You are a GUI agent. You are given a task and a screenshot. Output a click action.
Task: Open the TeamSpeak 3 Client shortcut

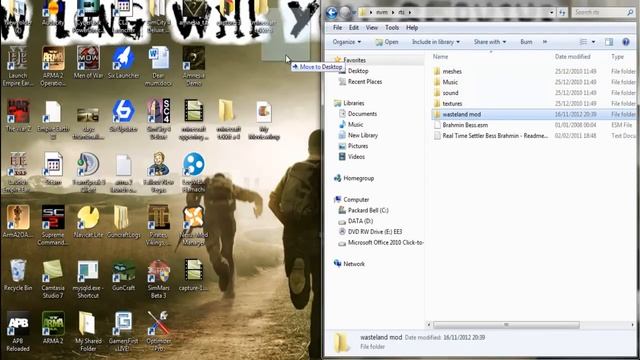click(x=88, y=172)
